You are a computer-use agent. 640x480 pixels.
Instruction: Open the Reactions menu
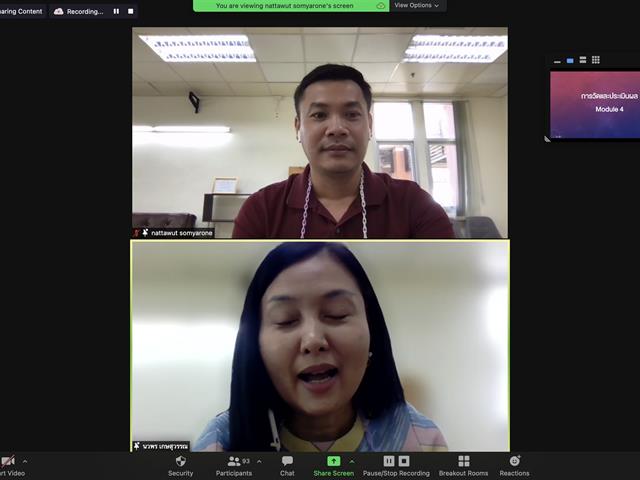[x=514, y=466]
